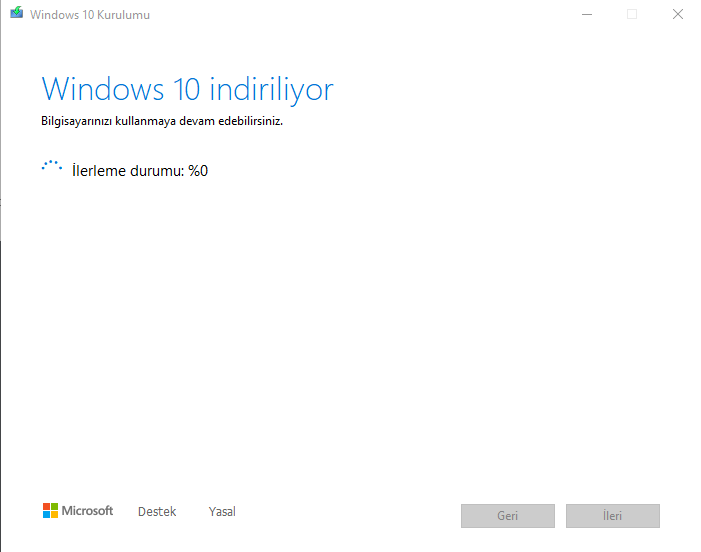
Task: Click 'Bilgisayarınızı kullanmaya devam edebilirsiniz.' text
Action: 162,121
